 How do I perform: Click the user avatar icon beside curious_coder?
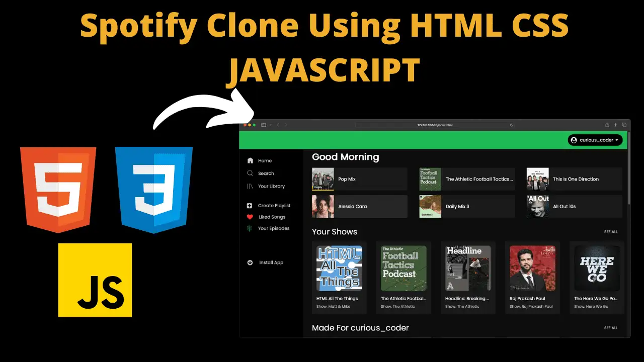pos(574,140)
